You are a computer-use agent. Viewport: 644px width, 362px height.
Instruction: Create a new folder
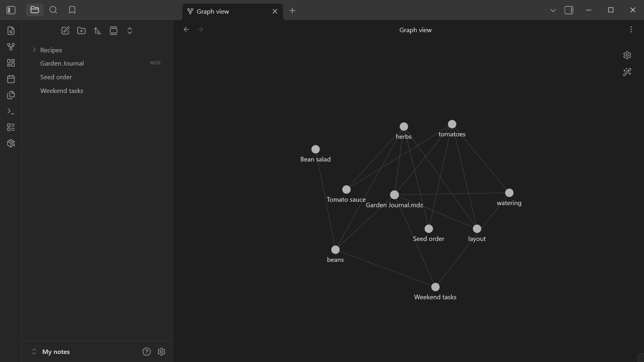point(81,31)
